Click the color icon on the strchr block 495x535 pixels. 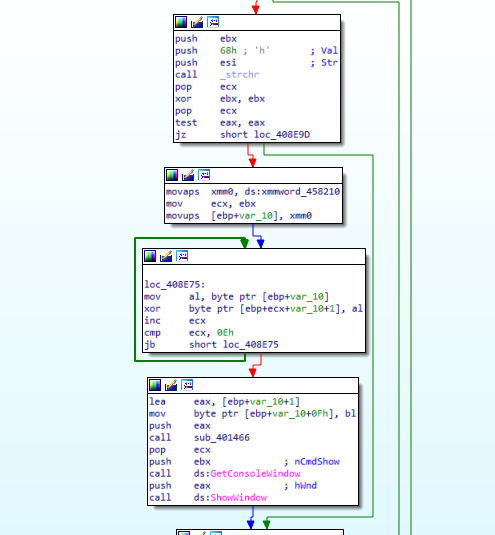181,23
